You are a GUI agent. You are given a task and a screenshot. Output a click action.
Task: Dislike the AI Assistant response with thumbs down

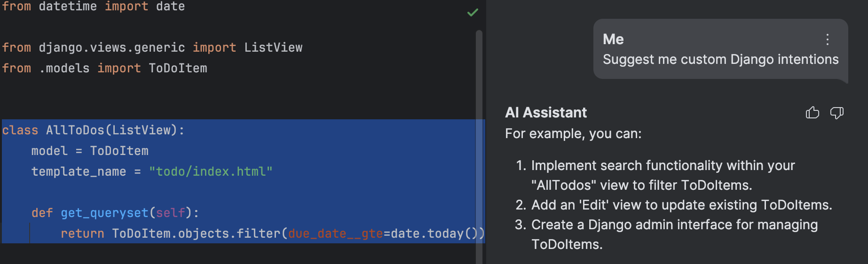836,113
